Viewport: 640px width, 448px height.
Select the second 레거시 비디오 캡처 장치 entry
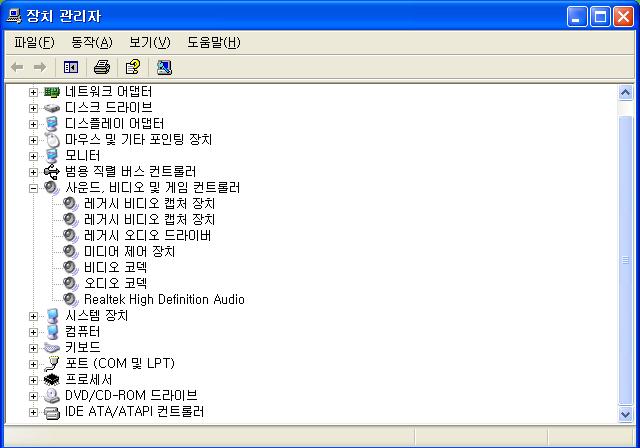coord(149,220)
